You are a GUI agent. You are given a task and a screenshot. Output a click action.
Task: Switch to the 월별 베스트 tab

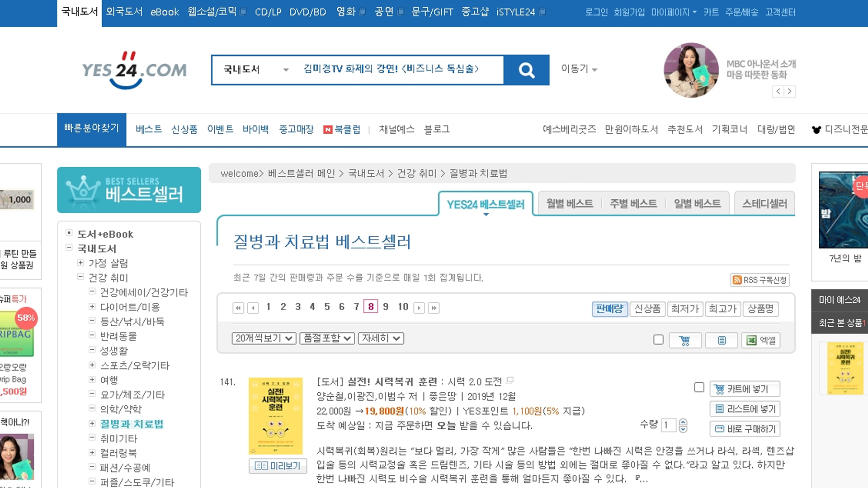(x=569, y=204)
